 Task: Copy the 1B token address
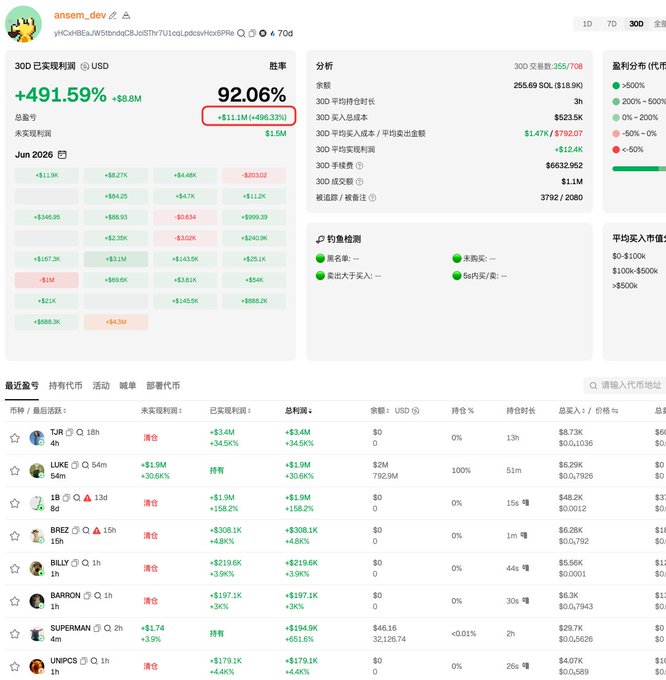pyautogui.click(x=66, y=497)
